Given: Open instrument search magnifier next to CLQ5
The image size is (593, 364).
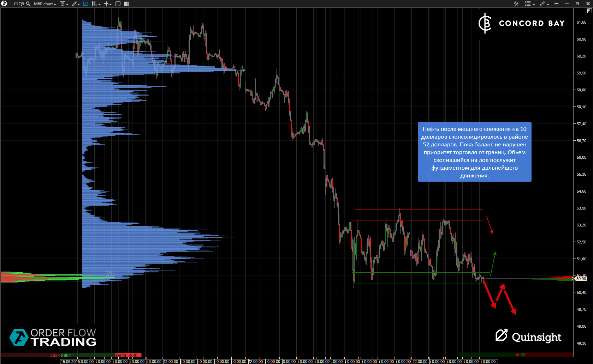Looking at the screenshot, I should click(28, 4).
